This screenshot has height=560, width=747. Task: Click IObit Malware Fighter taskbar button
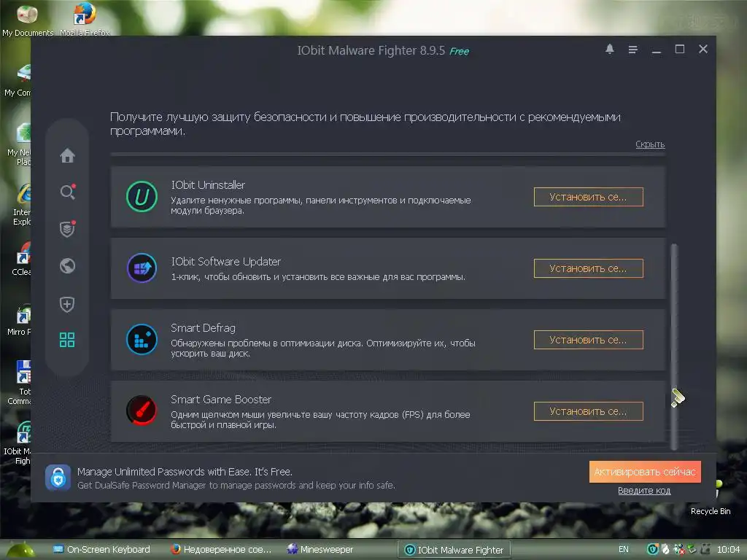pyautogui.click(x=454, y=550)
